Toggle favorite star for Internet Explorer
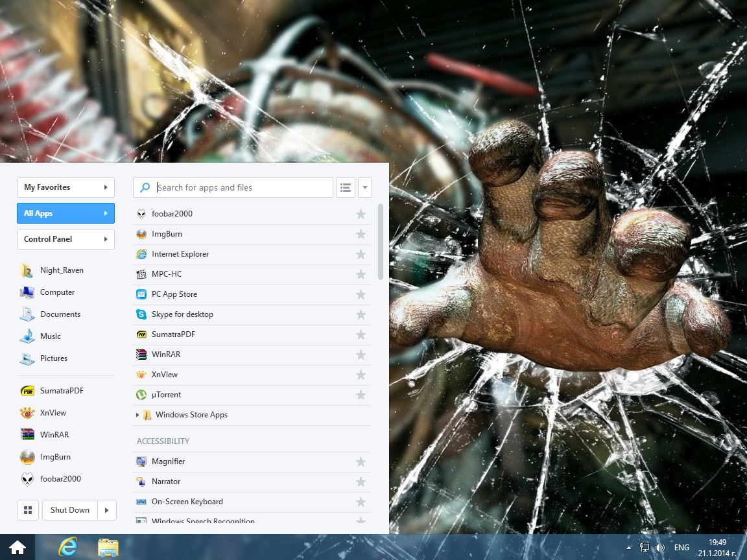This screenshot has height=560, width=747. (361, 254)
